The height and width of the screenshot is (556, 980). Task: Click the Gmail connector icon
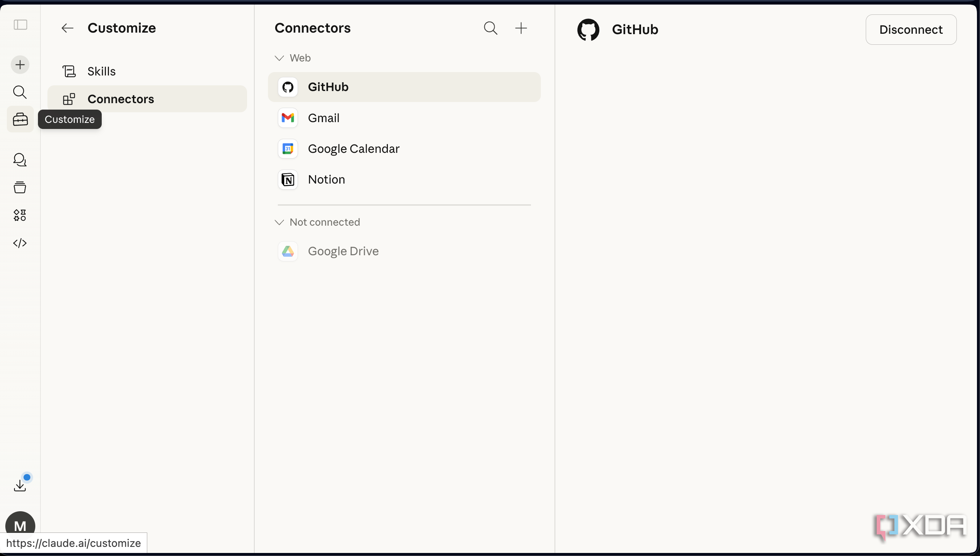point(288,118)
